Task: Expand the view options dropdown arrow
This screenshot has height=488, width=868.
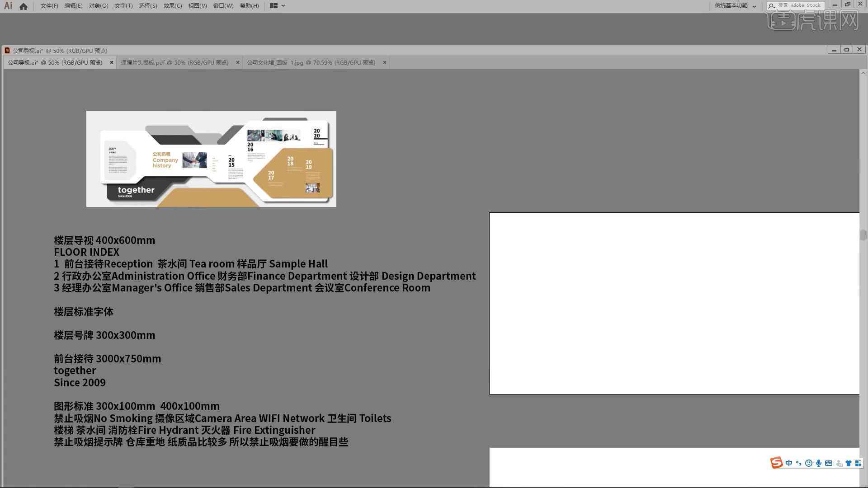Action: (283, 5)
